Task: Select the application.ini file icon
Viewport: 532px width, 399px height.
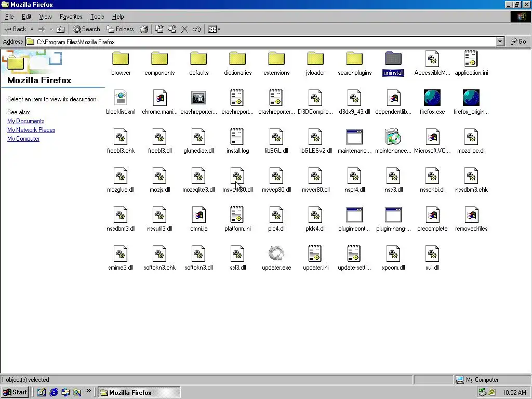Action: click(x=471, y=59)
